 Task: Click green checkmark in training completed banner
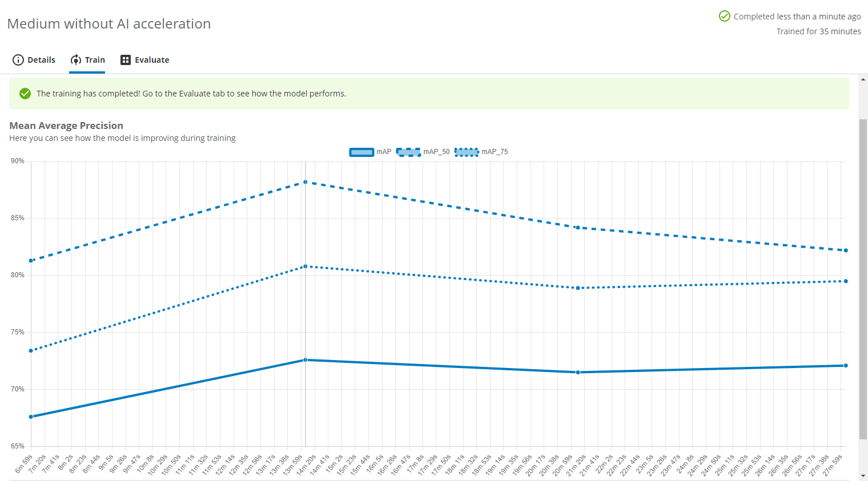tap(25, 94)
